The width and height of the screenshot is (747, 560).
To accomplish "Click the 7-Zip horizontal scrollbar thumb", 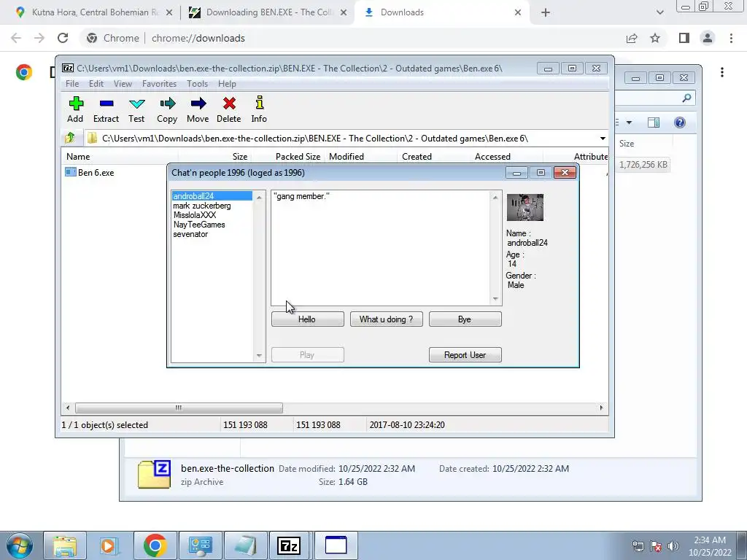I will click(179, 408).
